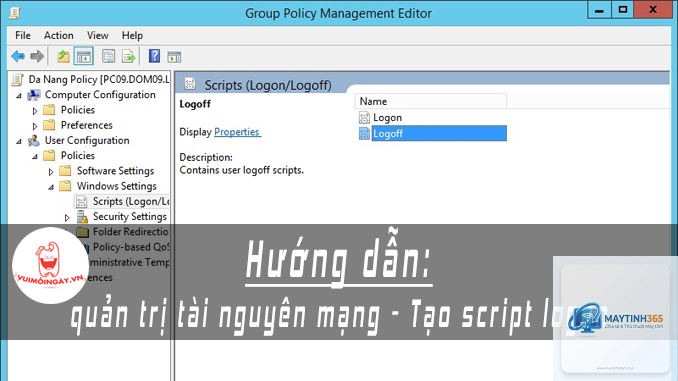Screen dimensions: 678x381
Task: Click the Windows Settings folder icon
Action: pyautogui.click(x=65, y=186)
